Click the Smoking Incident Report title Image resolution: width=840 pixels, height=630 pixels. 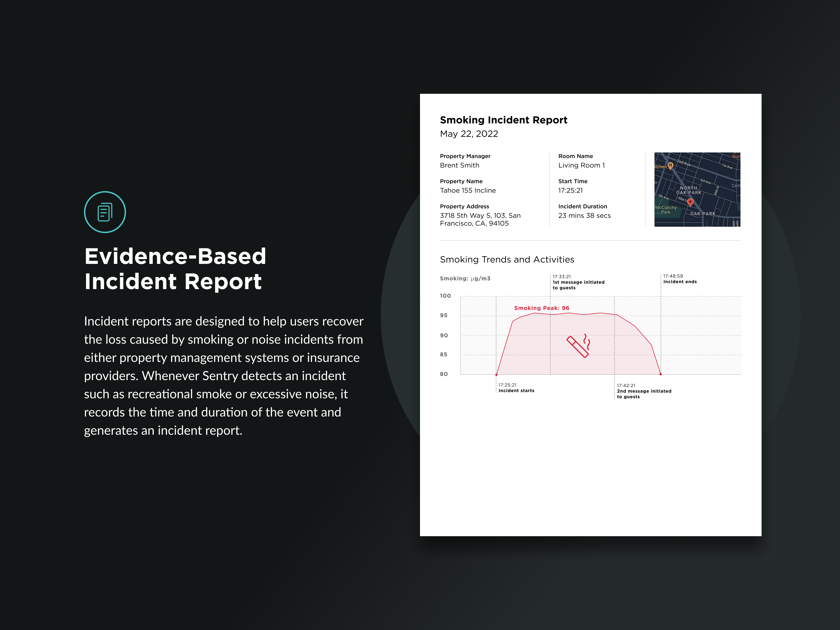coord(503,120)
